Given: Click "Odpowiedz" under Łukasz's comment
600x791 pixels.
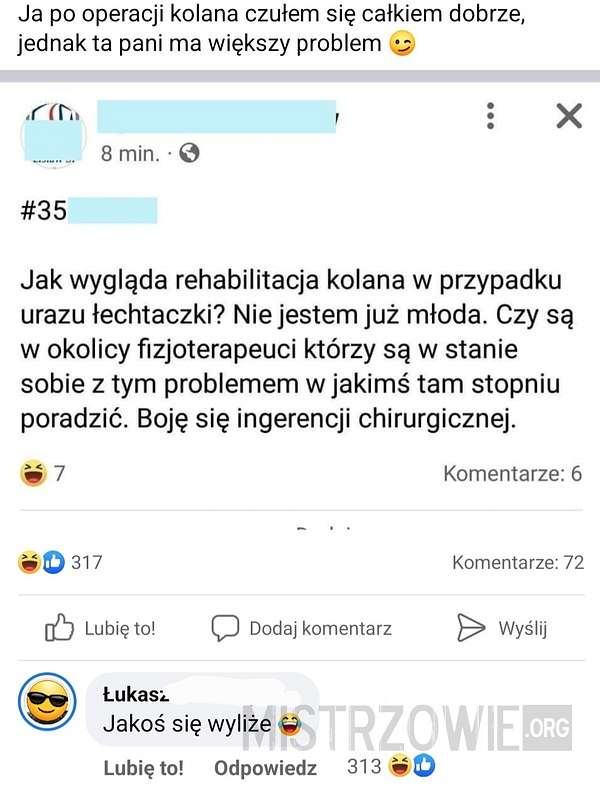Looking at the screenshot, I should pos(265,768).
